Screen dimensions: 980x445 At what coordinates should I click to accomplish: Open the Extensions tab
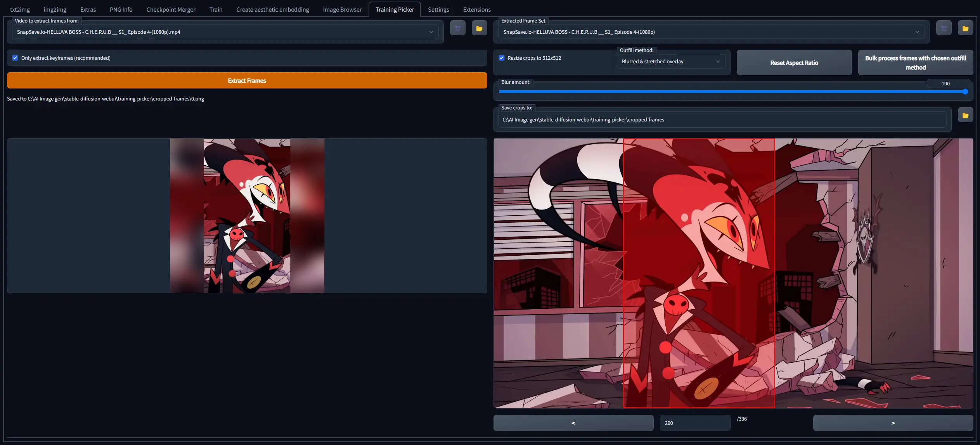click(477, 9)
